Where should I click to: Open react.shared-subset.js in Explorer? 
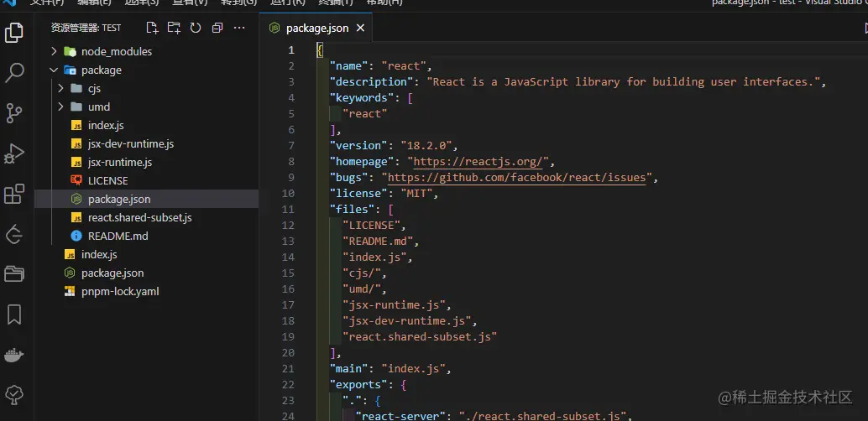(140, 217)
